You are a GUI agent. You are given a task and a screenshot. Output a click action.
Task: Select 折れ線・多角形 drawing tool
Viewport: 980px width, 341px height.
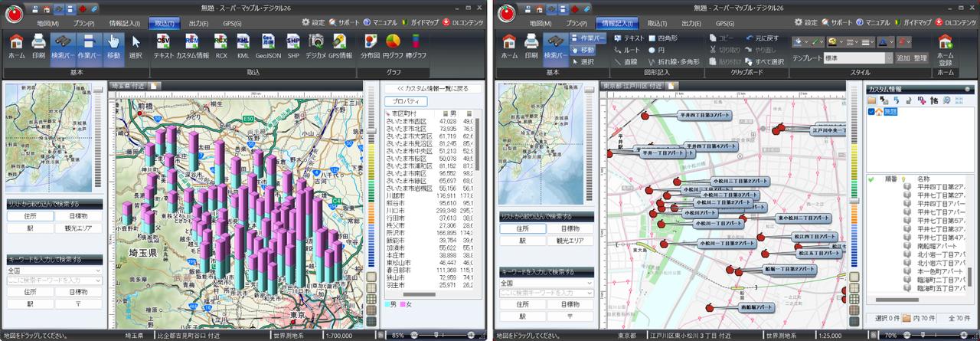coord(673,62)
